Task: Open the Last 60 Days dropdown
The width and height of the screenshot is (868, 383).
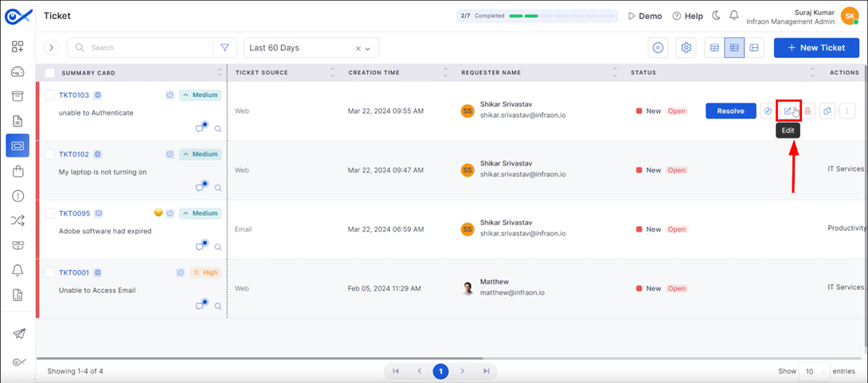Action: 311,48
